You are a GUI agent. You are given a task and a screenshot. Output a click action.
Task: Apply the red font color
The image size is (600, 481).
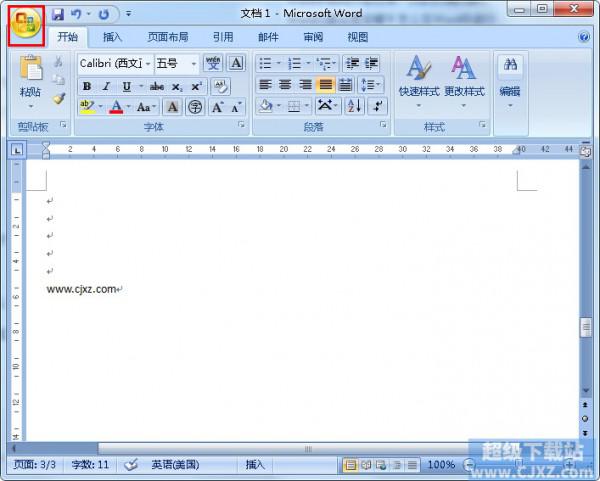pos(116,107)
